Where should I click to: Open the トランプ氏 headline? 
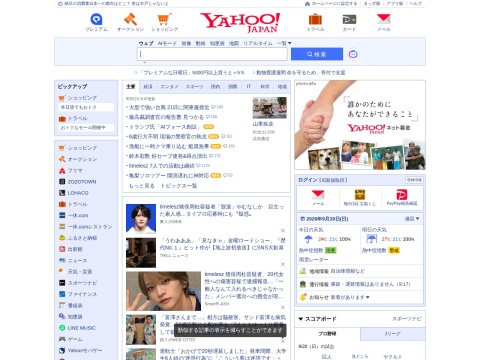point(164,127)
